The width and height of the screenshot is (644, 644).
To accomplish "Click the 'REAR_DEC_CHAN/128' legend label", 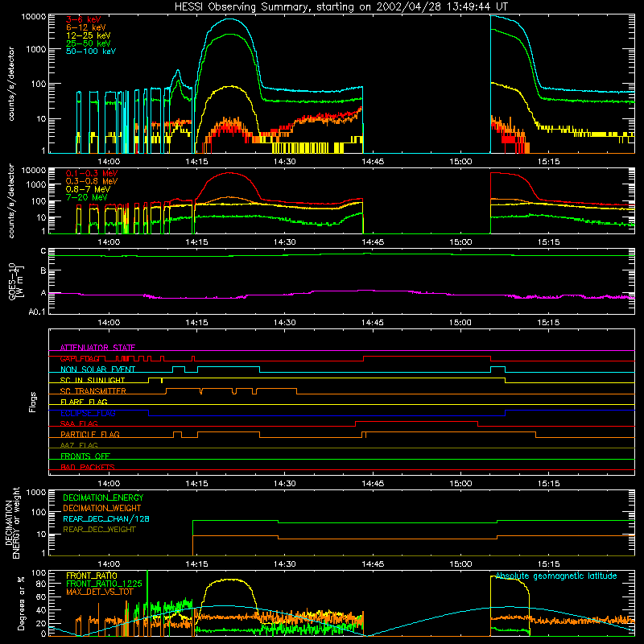I will pos(106,518).
